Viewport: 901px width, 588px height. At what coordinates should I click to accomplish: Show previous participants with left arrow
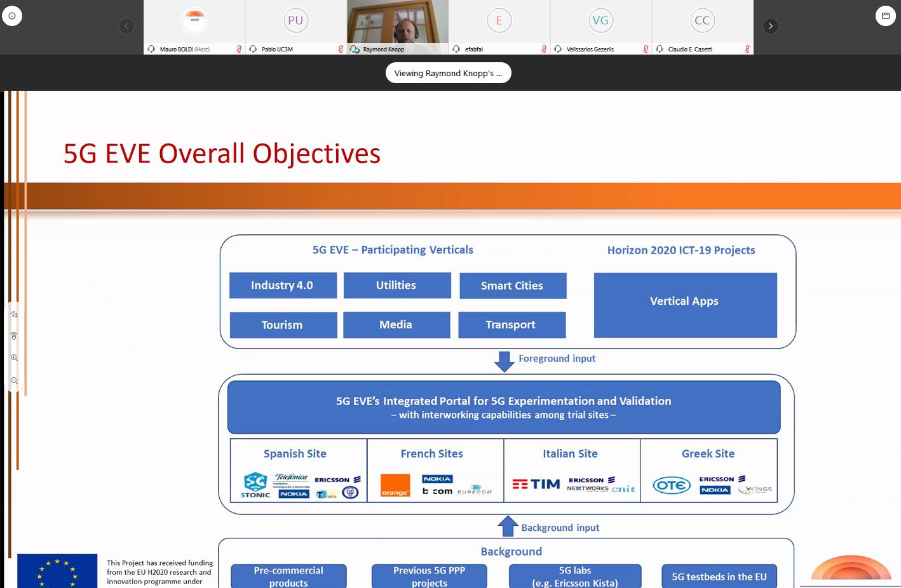(x=126, y=26)
